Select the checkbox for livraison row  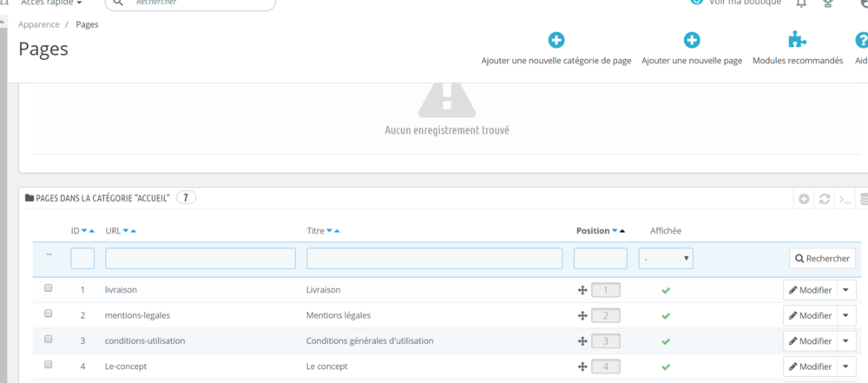tap(49, 288)
